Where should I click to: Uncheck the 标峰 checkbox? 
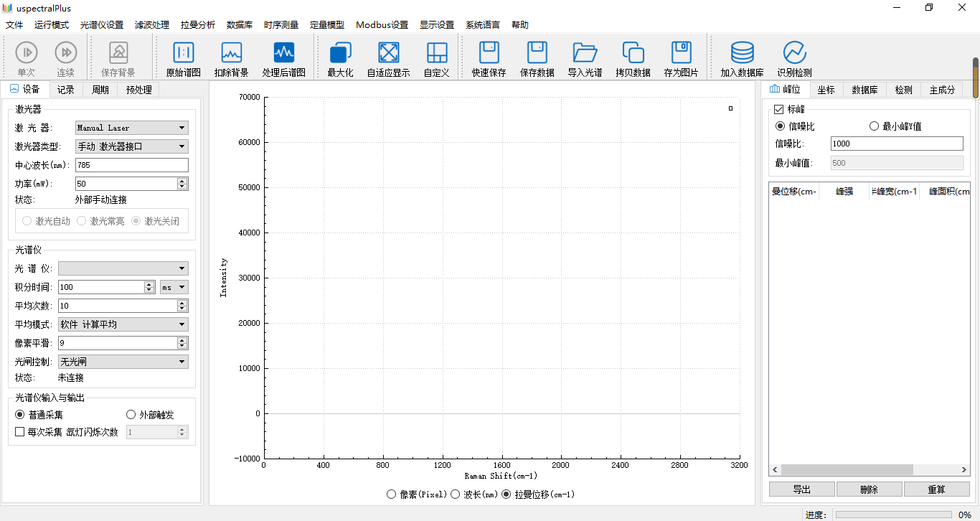[x=778, y=110]
